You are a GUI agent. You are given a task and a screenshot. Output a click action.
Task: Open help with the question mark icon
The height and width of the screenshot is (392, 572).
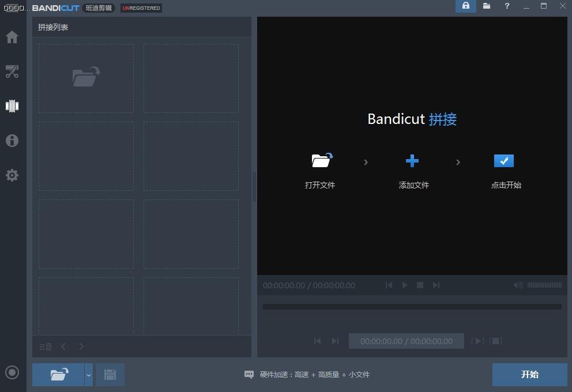(507, 6)
